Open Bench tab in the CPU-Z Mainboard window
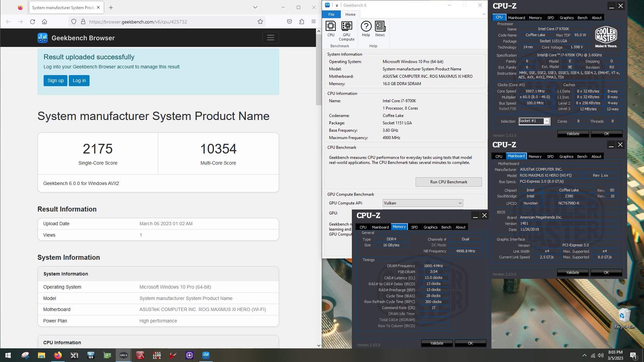The height and width of the screenshot is (362, 644). pos(582,157)
